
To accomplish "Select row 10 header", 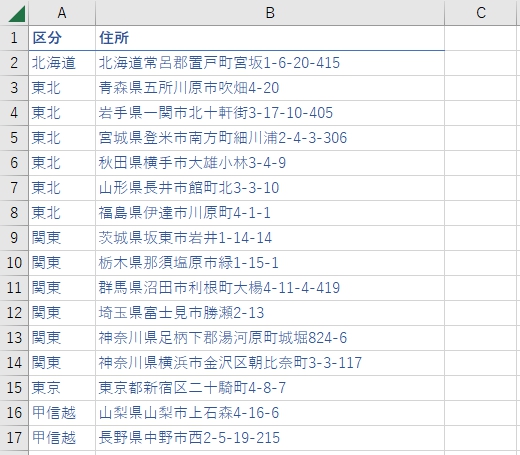I will pyautogui.click(x=14, y=263).
